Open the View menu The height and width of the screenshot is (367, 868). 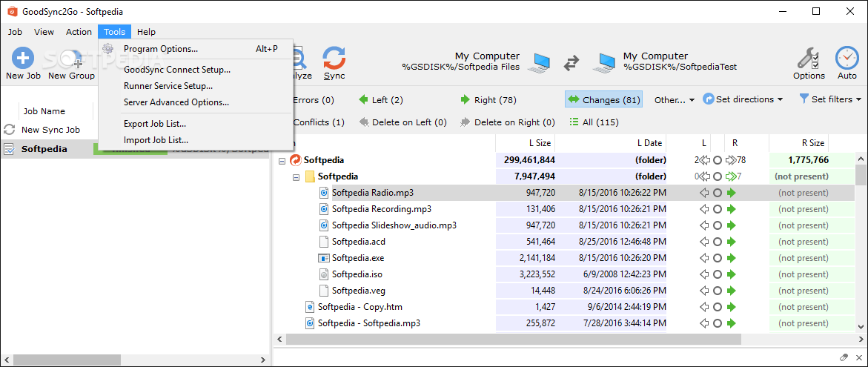[x=44, y=32]
